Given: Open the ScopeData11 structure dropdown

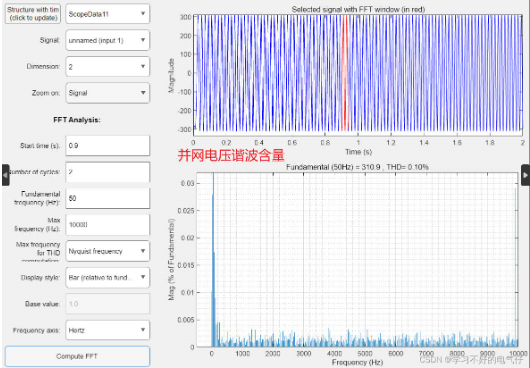Looking at the screenshot, I should point(107,14).
